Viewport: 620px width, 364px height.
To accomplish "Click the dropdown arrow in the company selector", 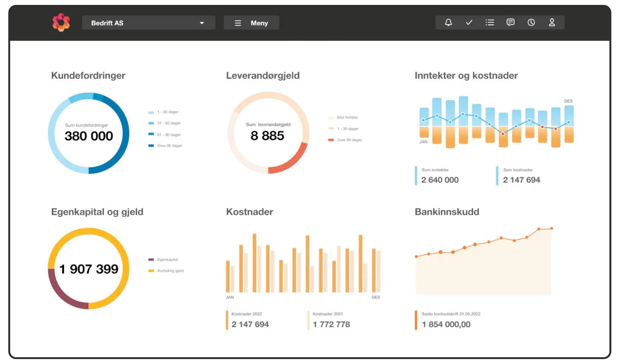I will (x=202, y=23).
